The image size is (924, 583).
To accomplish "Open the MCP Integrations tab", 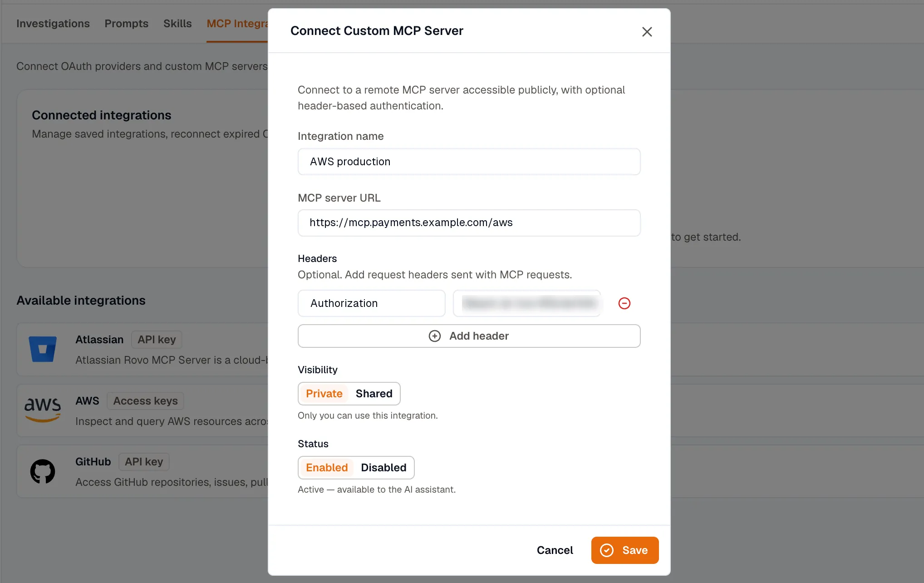I will pyautogui.click(x=237, y=24).
